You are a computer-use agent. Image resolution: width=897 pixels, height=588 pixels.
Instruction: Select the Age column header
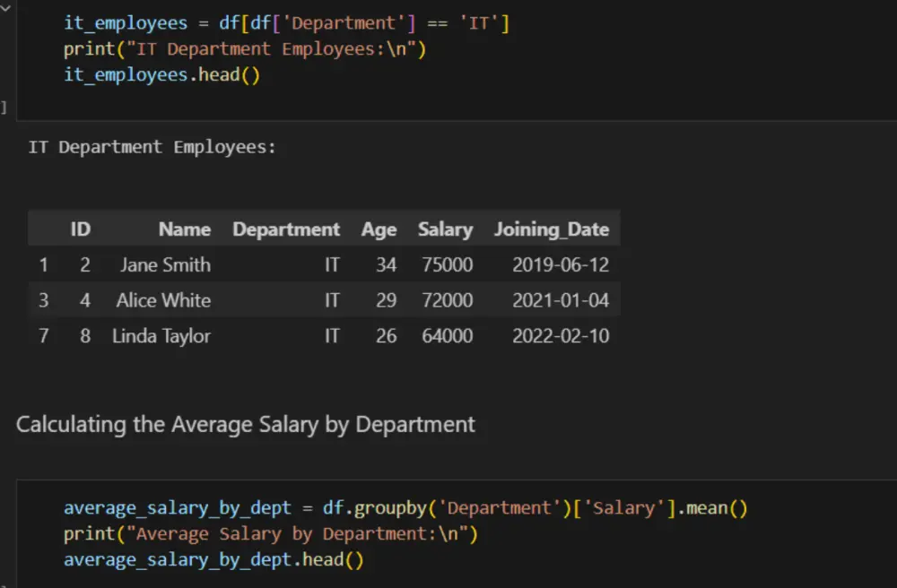379,229
